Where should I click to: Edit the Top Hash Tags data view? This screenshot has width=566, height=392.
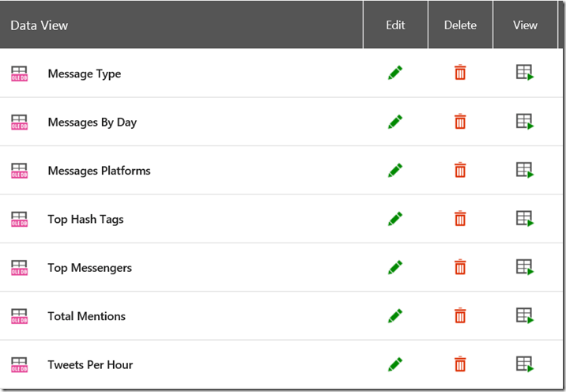tap(395, 219)
